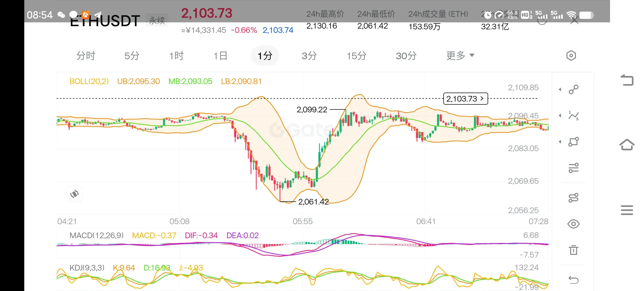Open the Android recent apps menu
This screenshot has width=644, height=291.
click(x=627, y=210)
